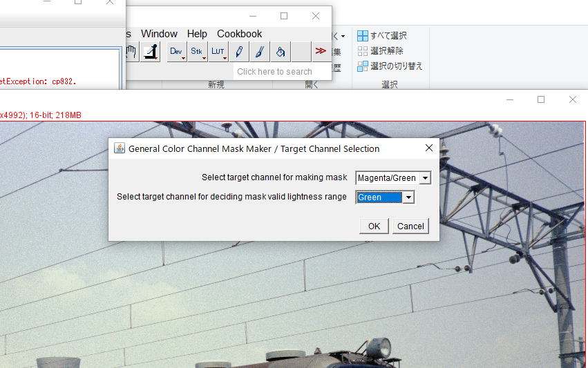Minimize the ImageJ main window
Screen dimensions: 588x368
pyautogui.click(x=253, y=16)
